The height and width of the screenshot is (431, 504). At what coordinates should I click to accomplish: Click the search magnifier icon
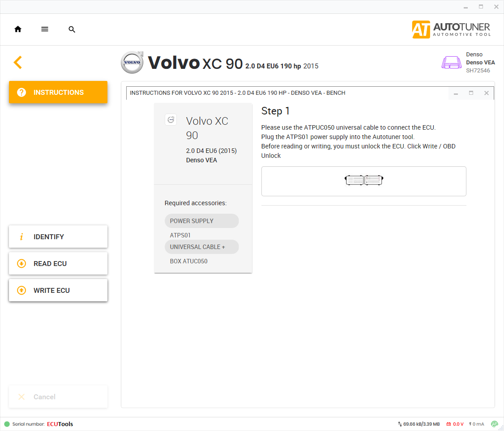click(x=72, y=30)
